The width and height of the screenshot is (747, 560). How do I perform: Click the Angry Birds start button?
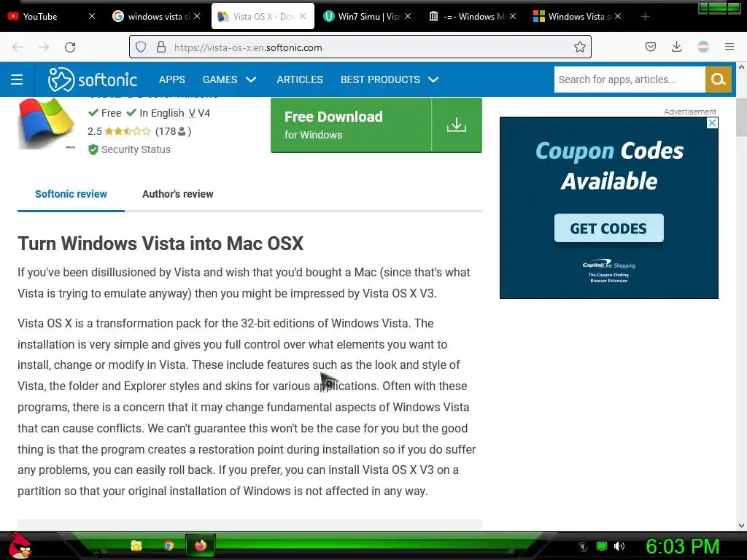point(19,545)
